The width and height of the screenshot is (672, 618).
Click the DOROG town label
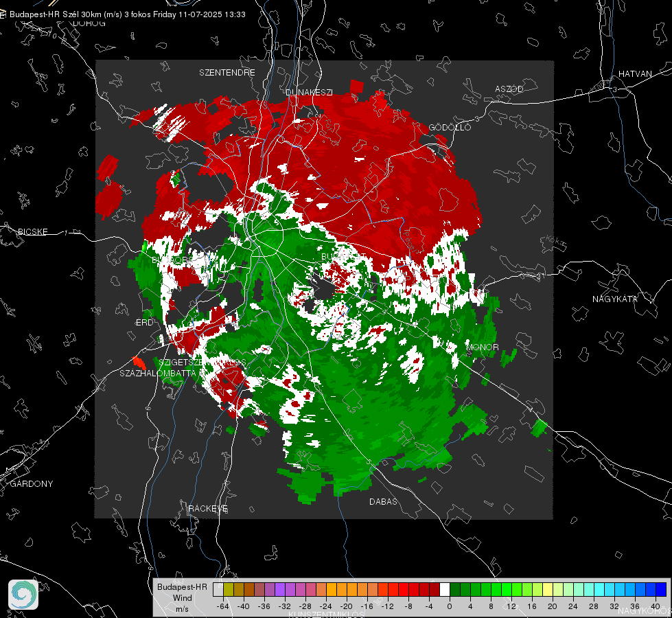89,23
